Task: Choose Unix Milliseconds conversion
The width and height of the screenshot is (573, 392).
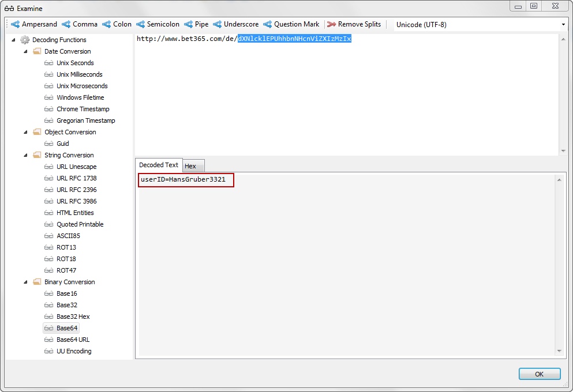Action: pyautogui.click(x=79, y=74)
